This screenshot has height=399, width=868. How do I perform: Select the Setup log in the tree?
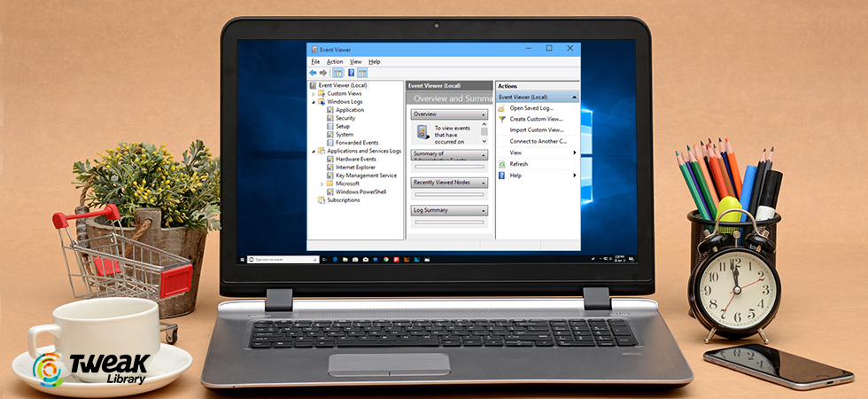tap(343, 126)
